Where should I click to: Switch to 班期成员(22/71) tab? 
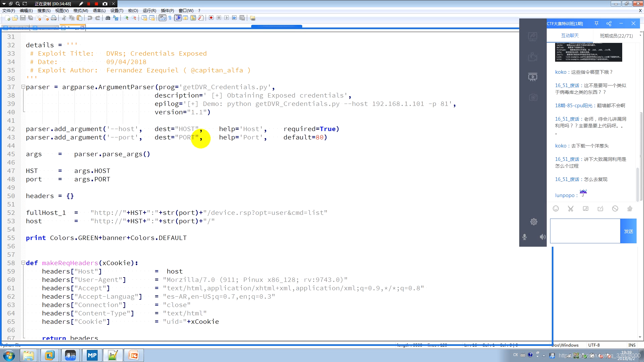pos(616,36)
